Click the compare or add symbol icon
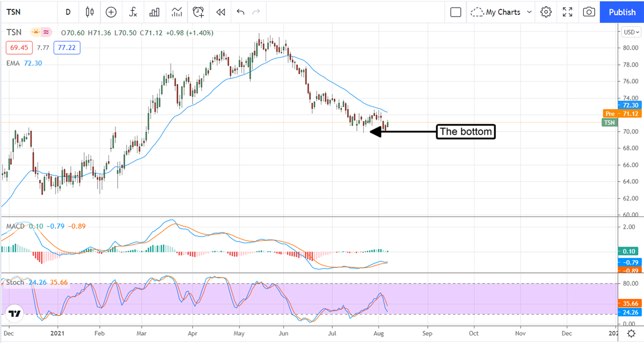The height and width of the screenshot is (343, 644). point(111,12)
